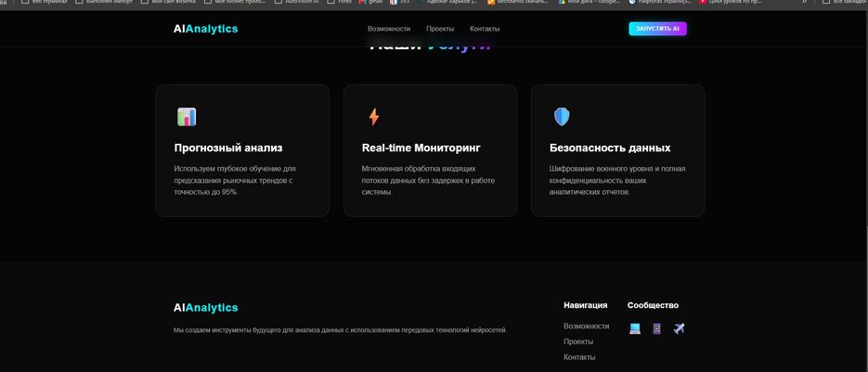Click the mobile phone icon under Сообщество
This screenshot has height=372, width=868.
(656, 328)
